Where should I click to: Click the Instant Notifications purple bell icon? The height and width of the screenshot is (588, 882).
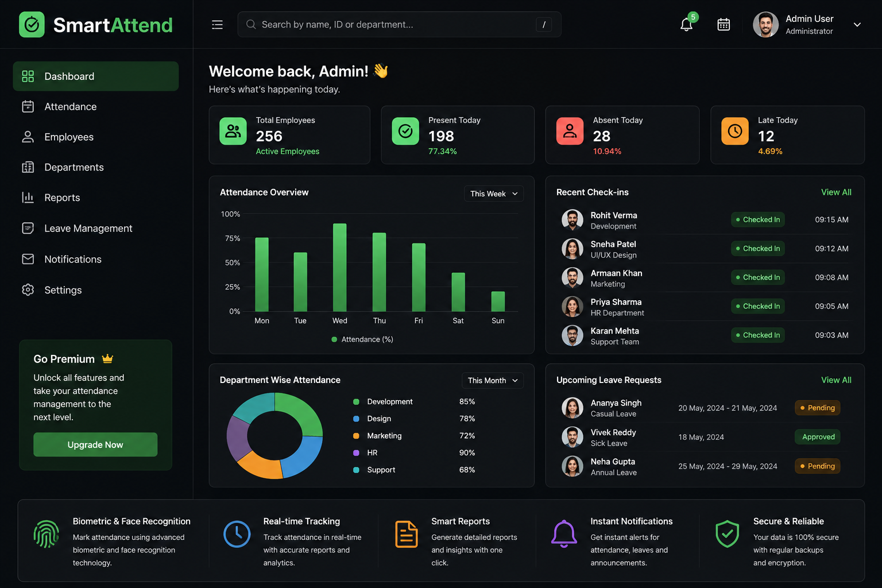(x=564, y=534)
